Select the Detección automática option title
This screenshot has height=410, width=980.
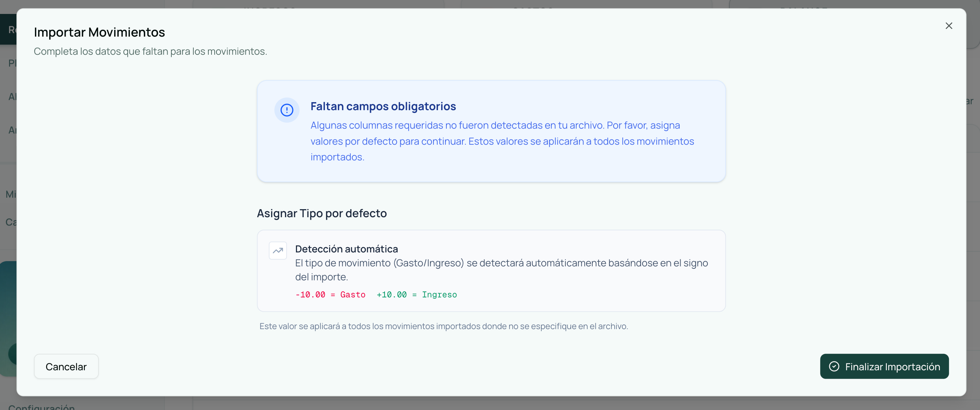(346, 249)
